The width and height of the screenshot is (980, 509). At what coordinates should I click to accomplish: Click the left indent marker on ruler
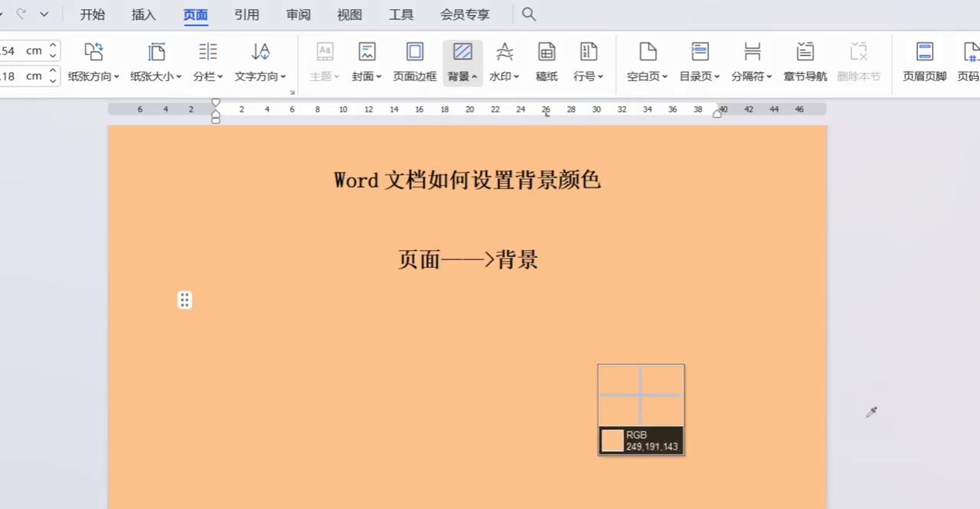(x=216, y=119)
